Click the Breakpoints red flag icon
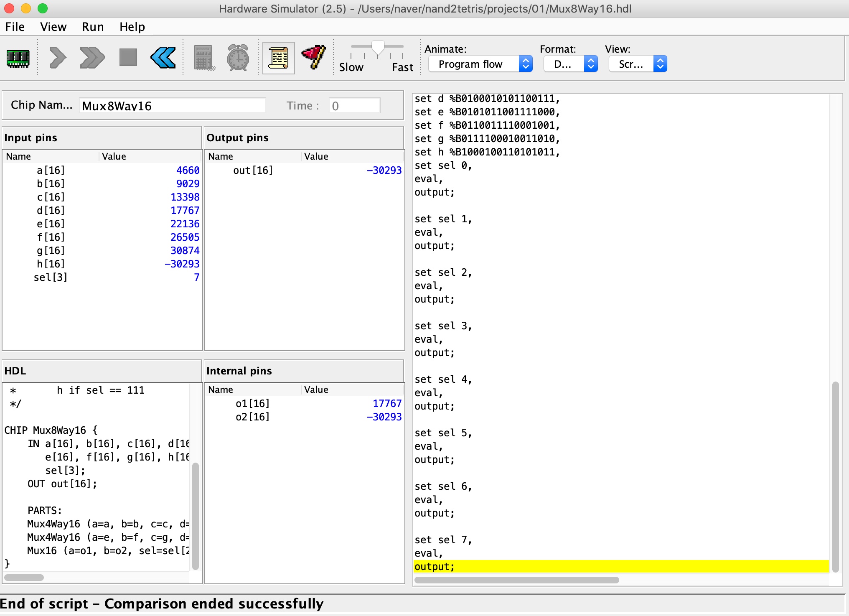849x616 pixels. tap(313, 57)
